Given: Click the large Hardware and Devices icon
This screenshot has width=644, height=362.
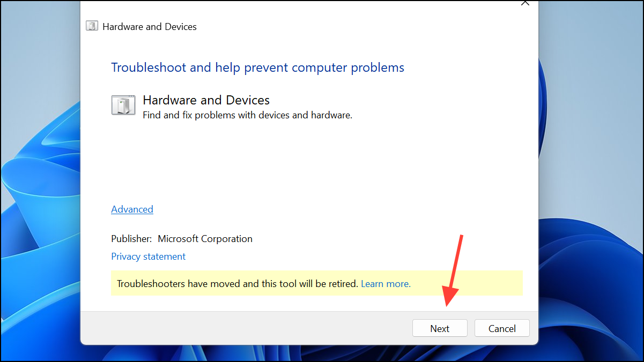Looking at the screenshot, I should [123, 105].
